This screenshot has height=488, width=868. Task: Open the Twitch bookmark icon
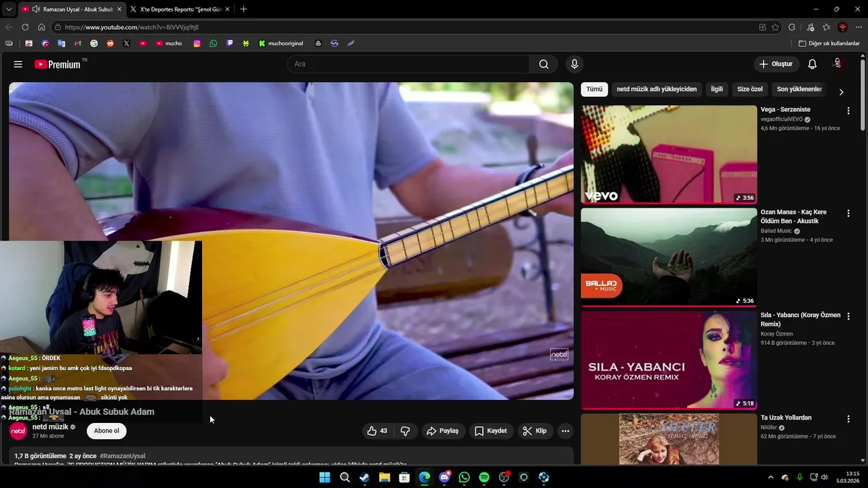tap(230, 43)
